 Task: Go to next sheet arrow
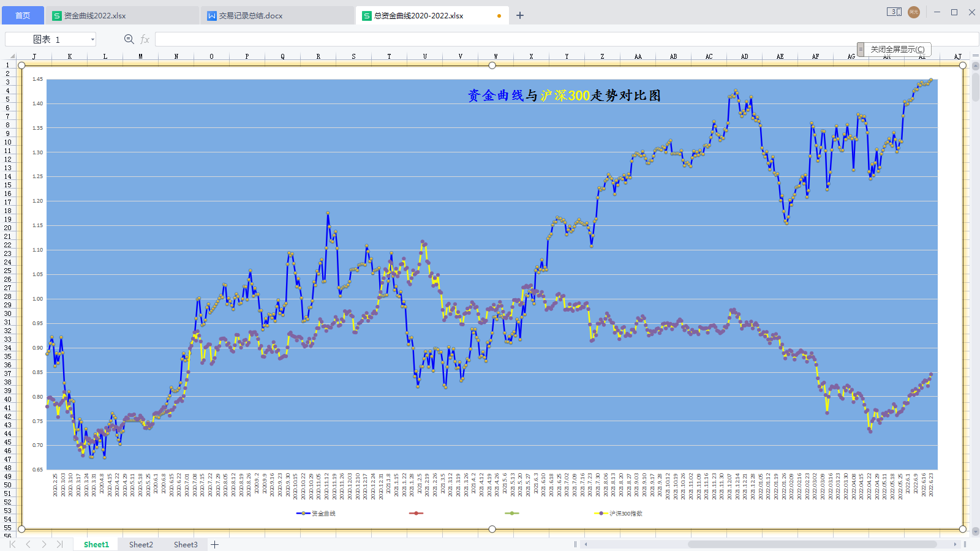tap(44, 544)
